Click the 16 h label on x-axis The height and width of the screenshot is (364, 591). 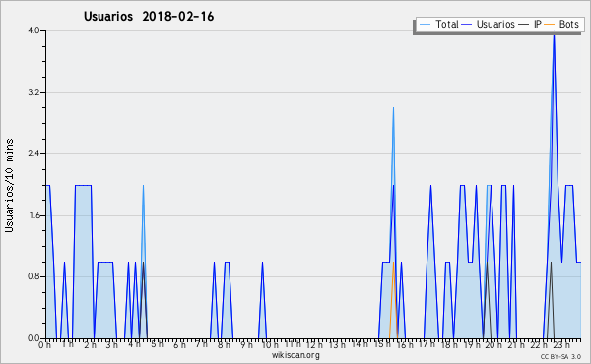point(405,345)
